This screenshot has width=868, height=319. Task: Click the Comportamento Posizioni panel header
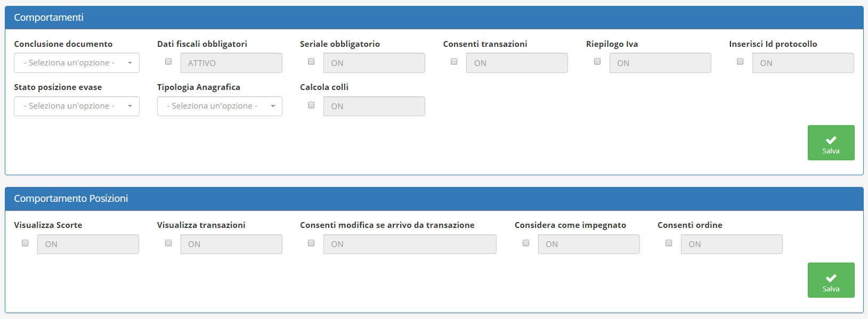point(434,199)
